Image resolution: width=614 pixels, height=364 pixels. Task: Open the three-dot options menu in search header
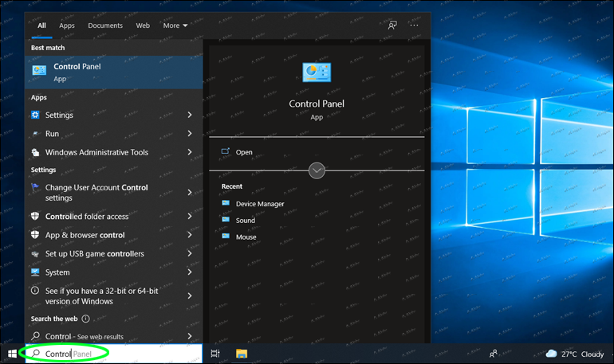[414, 25]
